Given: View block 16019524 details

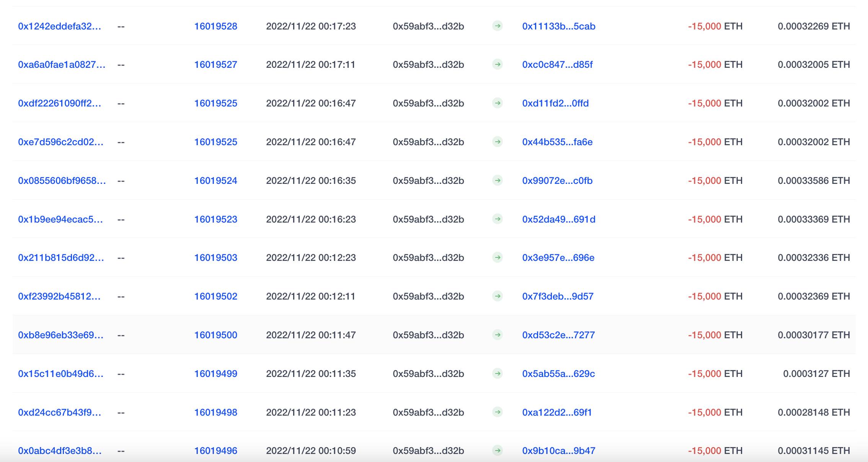Looking at the screenshot, I should 215,180.
